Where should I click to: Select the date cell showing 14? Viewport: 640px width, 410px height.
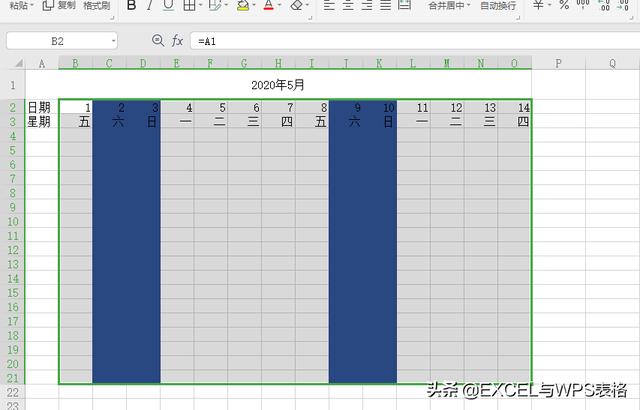514,107
